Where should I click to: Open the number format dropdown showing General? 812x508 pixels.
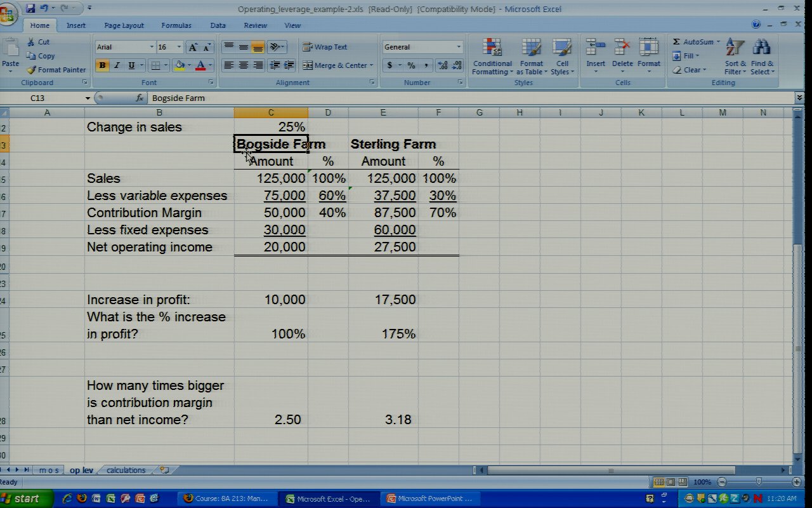pyautogui.click(x=459, y=47)
